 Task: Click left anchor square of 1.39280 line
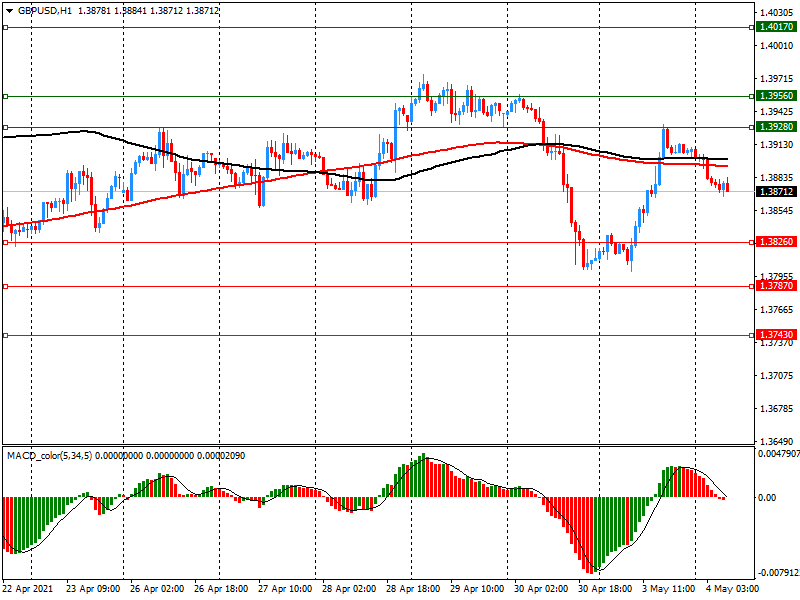[6, 127]
